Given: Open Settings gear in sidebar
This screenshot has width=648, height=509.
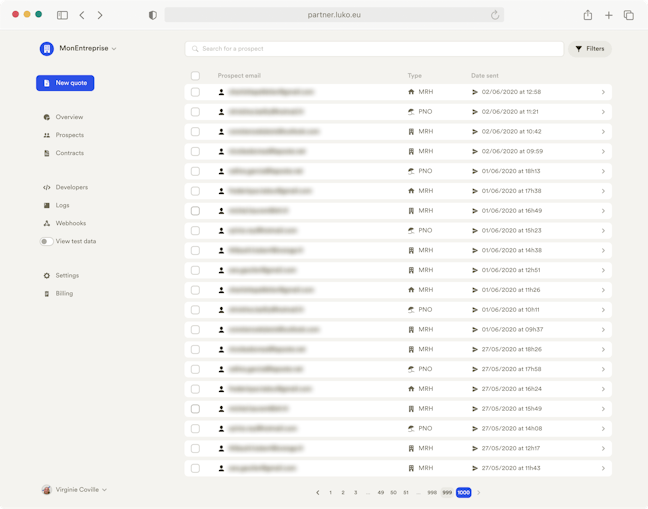Looking at the screenshot, I should (47, 275).
